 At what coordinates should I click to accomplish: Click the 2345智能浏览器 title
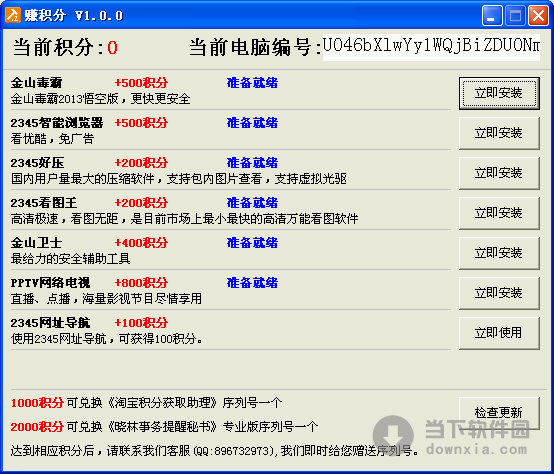[x=57, y=123]
